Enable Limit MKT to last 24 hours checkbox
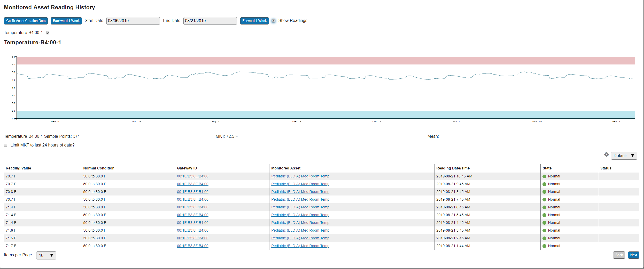Viewport: 644px width, 269px height. coord(5,145)
